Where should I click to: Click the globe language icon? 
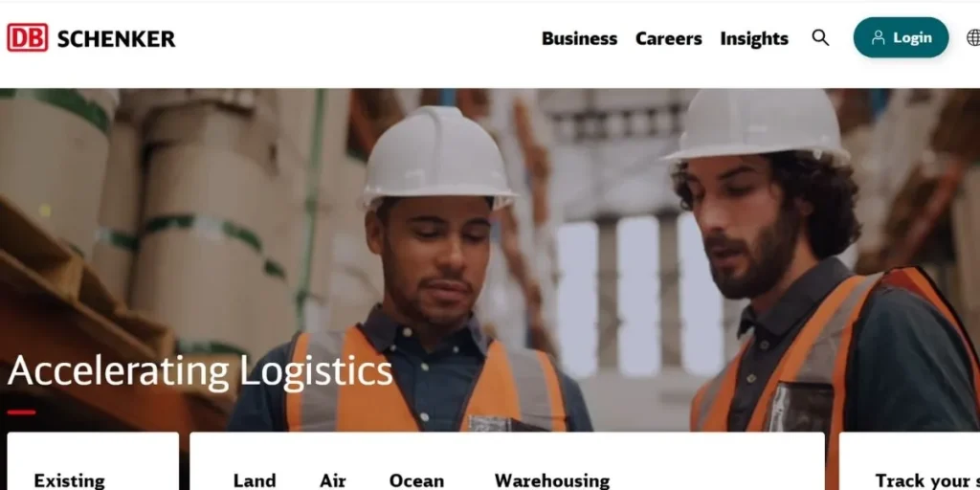coord(973,38)
